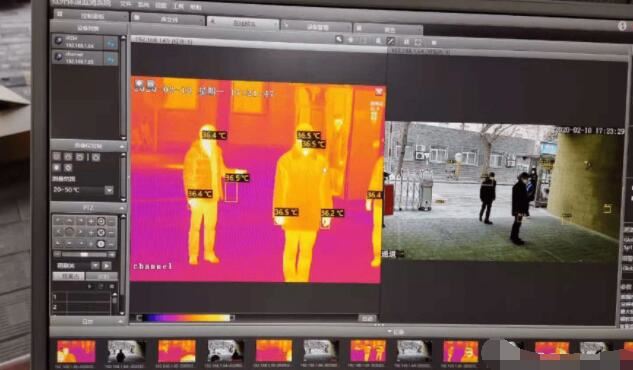Click the light button below the preset dropdown
The height and width of the screenshot is (370, 633).
tap(68, 276)
